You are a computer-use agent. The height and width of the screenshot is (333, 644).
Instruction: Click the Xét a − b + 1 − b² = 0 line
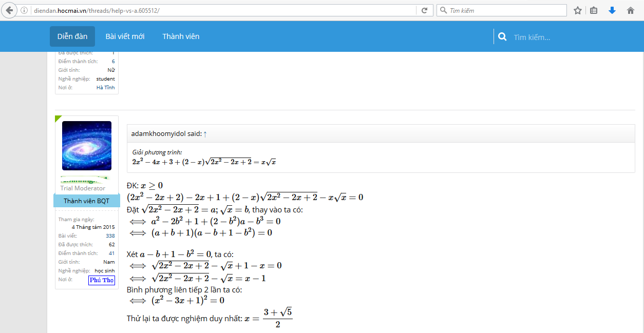(180, 254)
